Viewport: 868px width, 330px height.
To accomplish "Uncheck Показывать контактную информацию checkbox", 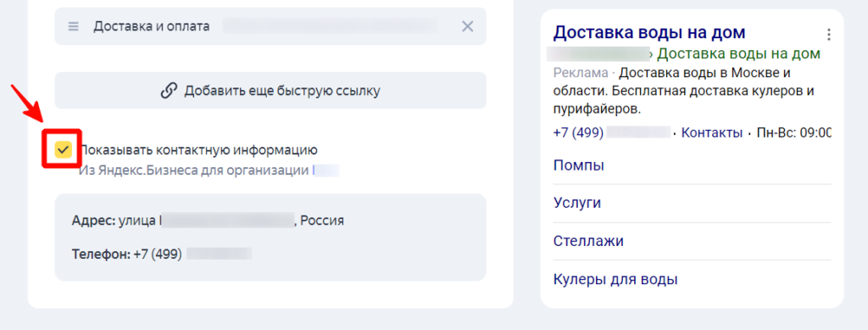I will [63, 149].
